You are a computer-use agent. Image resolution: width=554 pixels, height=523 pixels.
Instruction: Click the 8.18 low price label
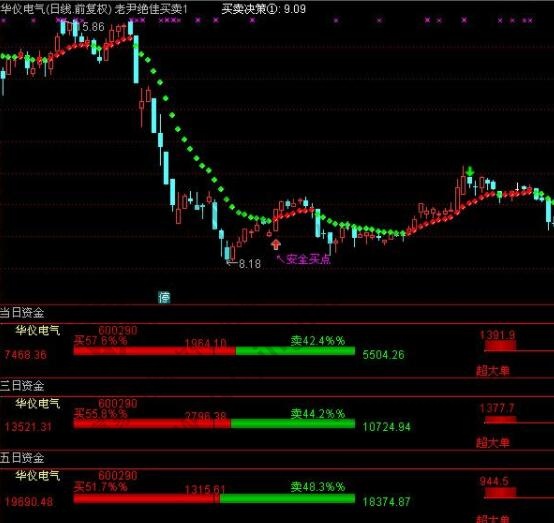pyautogui.click(x=250, y=264)
